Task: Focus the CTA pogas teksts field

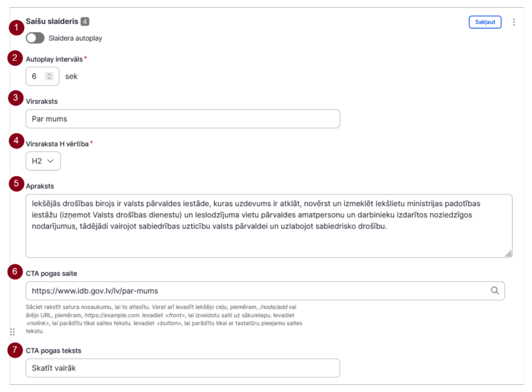Action: coord(183,368)
